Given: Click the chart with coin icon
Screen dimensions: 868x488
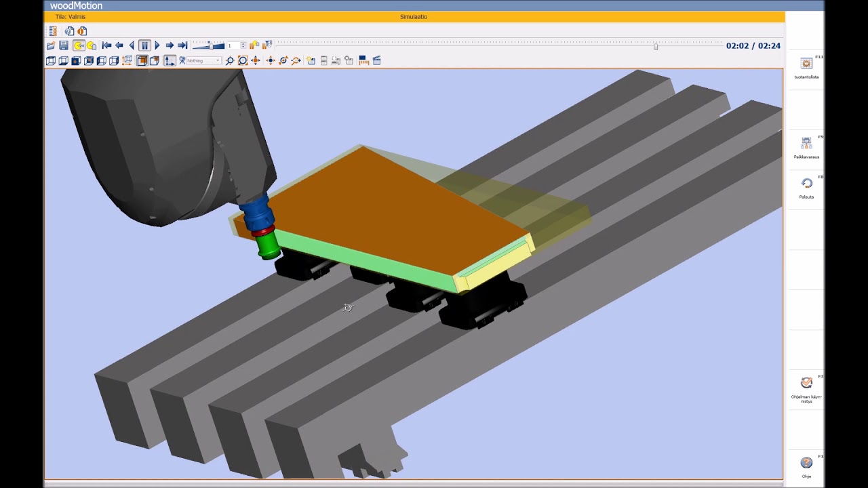Looking at the screenshot, I should [x=254, y=45].
